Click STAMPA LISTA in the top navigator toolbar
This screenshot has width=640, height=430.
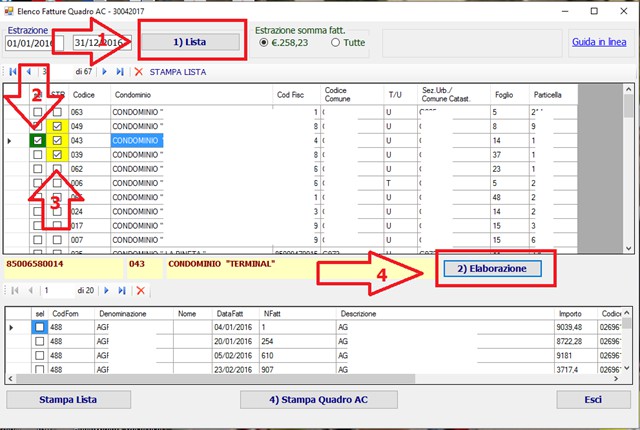pyautogui.click(x=178, y=72)
